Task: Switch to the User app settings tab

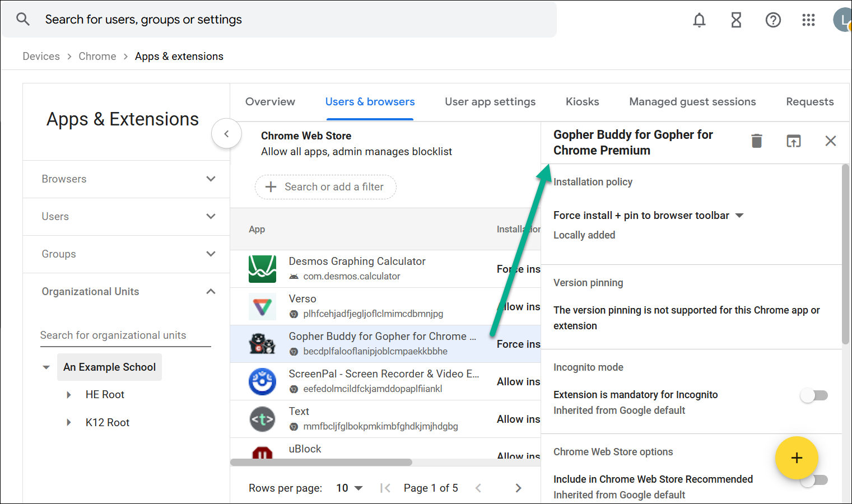Action: 490,102
